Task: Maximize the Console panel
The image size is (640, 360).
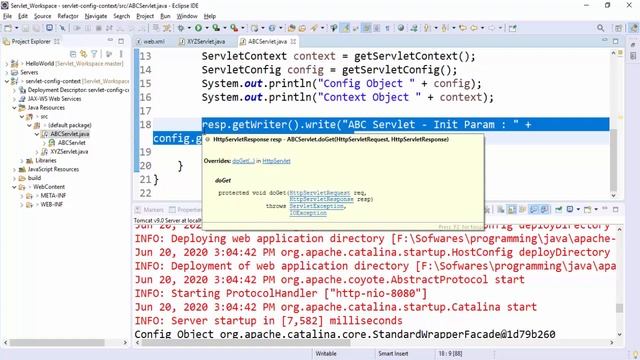Action: (616, 209)
